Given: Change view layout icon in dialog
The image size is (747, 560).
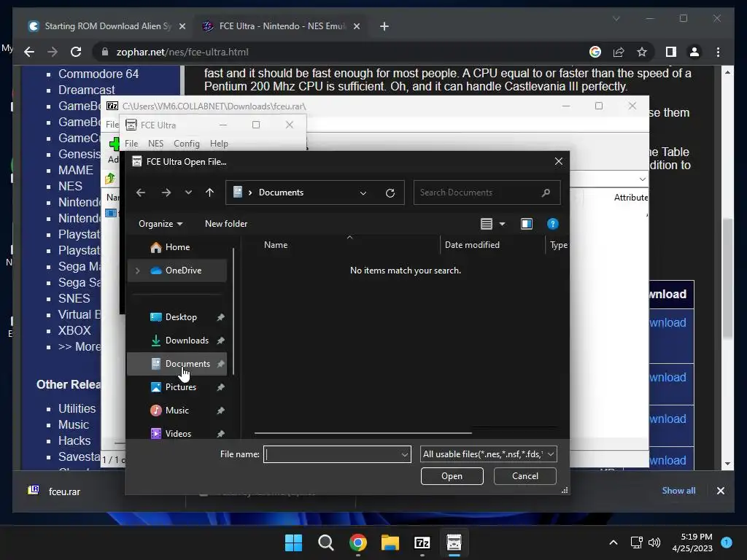Looking at the screenshot, I should pyautogui.click(x=487, y=224).
